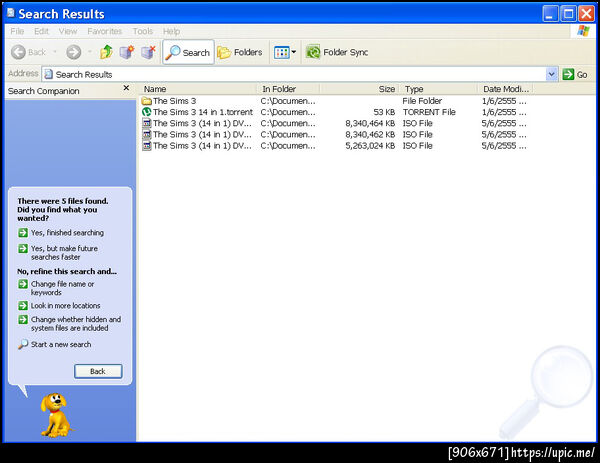Click the 'File Folder' type cell

422,101
